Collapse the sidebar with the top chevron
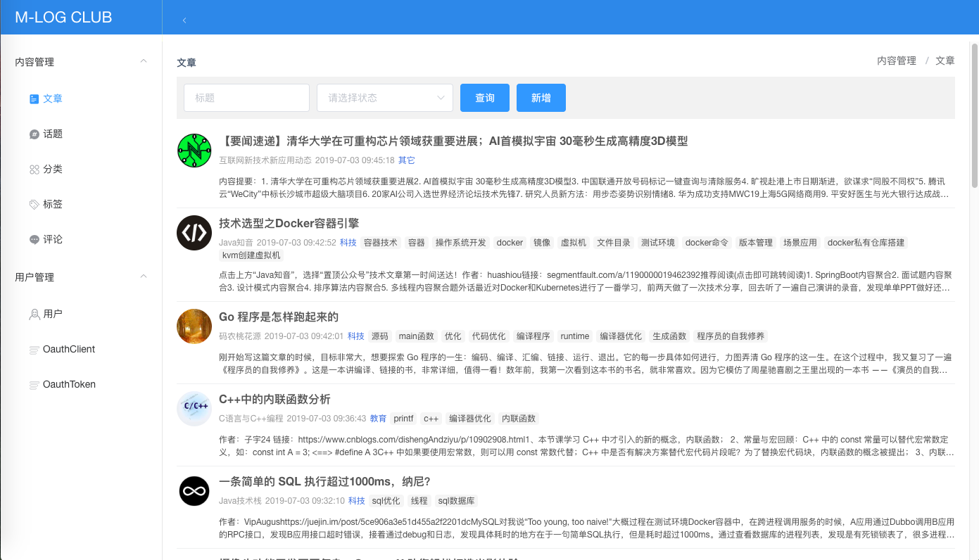 (184, 20)
